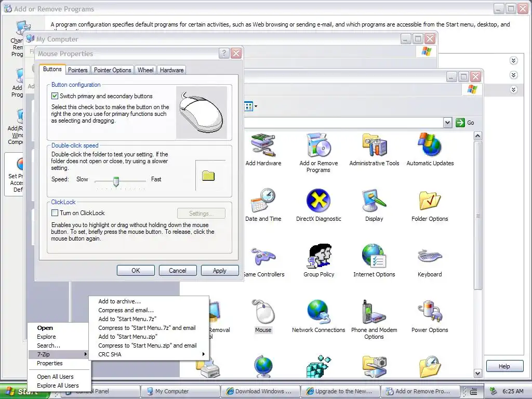Click Open All Users menu entry
Viewport: 532px width, 399px height.
pos(59,377)
